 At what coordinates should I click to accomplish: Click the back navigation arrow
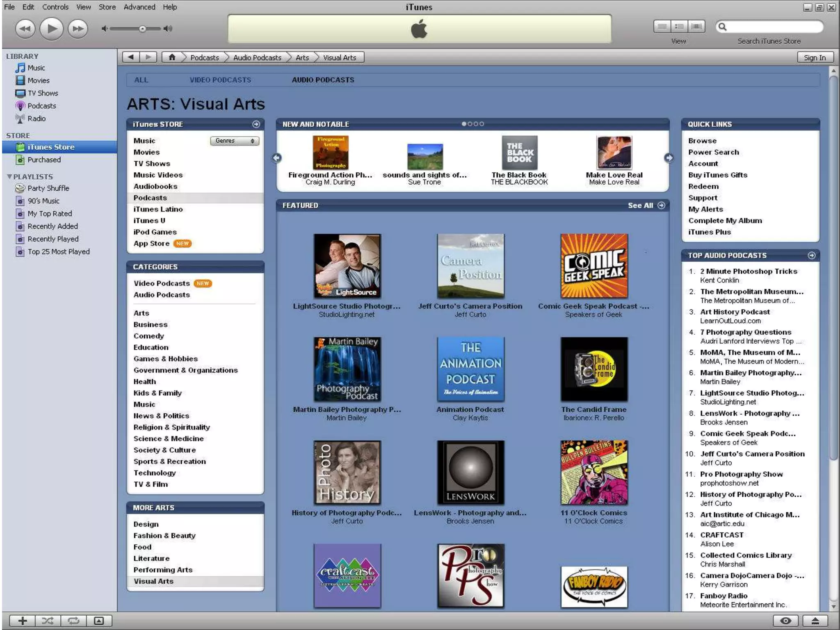(131, 57)
